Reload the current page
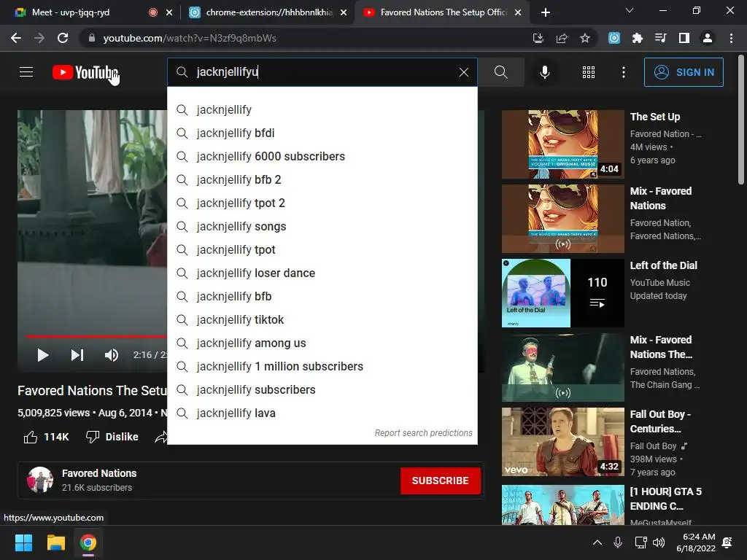The image size is (747, 560). [63, 38]
